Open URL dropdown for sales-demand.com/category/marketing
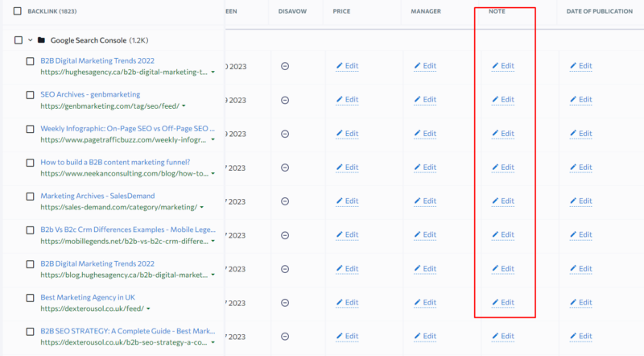Image resolution: width=644 pixels, height=356 pixels. 202,208
